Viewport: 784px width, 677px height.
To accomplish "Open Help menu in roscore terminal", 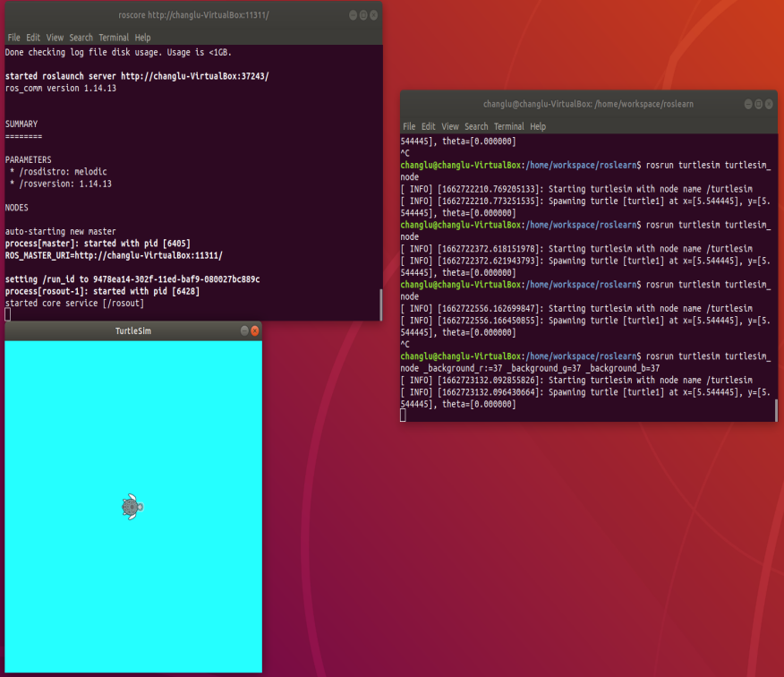I will coord(142,38).
